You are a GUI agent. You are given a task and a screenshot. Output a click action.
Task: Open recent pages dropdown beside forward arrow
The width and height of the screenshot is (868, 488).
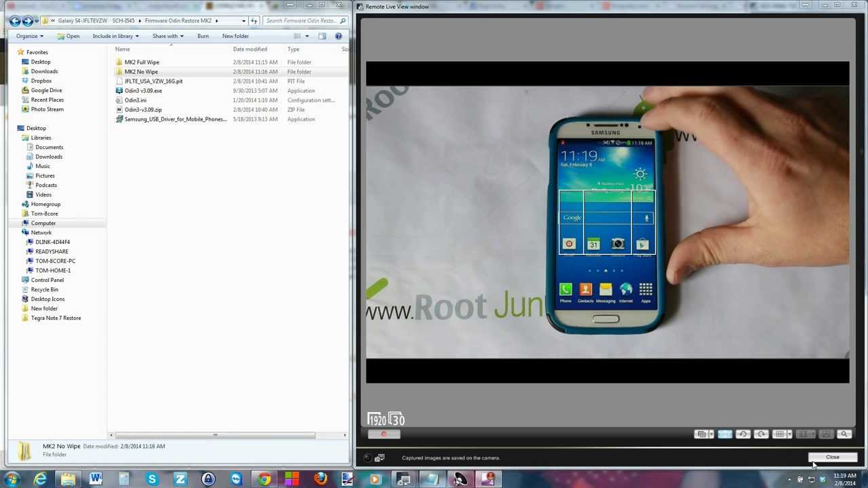[x=37, y=21]
